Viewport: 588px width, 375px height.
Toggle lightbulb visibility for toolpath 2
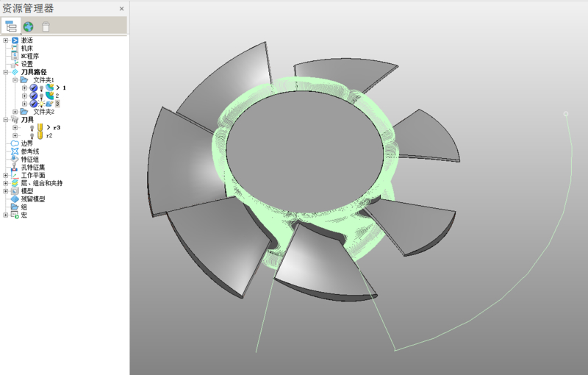[41, 96]
